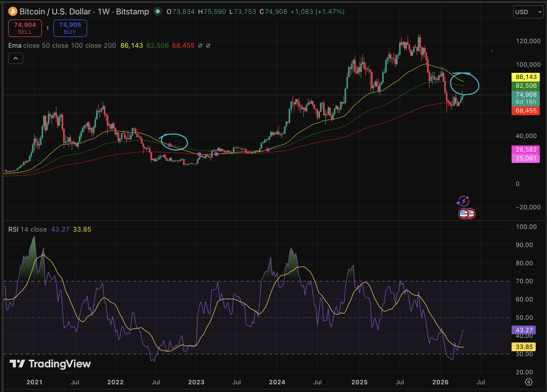Click the BUY button showing 74,905
The height and width of the screenshot is (392, 547).
pyautogui.click(x=70, y=28)
